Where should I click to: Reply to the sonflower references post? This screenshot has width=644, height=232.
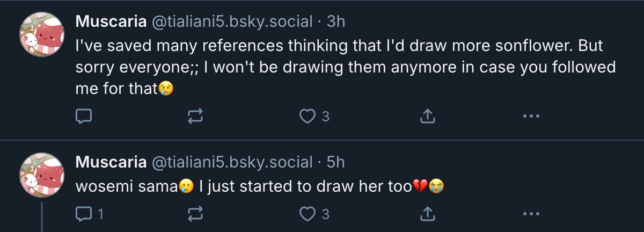[x=83, y=115]
